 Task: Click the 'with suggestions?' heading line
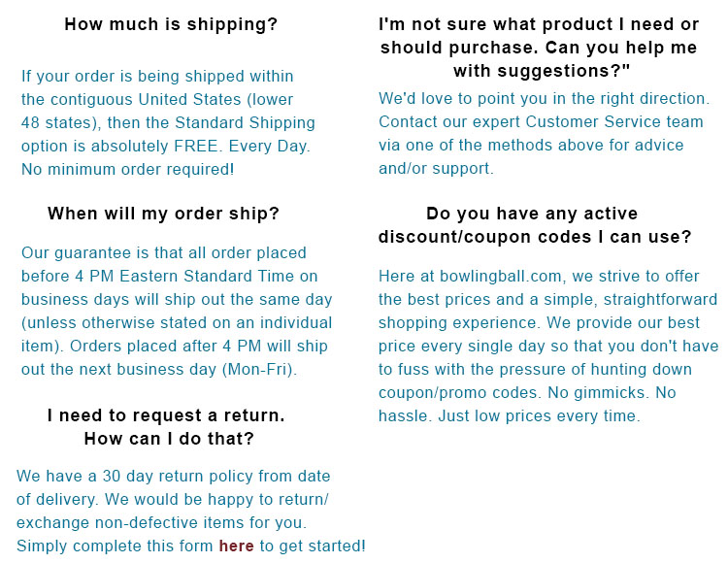point(542,71)
